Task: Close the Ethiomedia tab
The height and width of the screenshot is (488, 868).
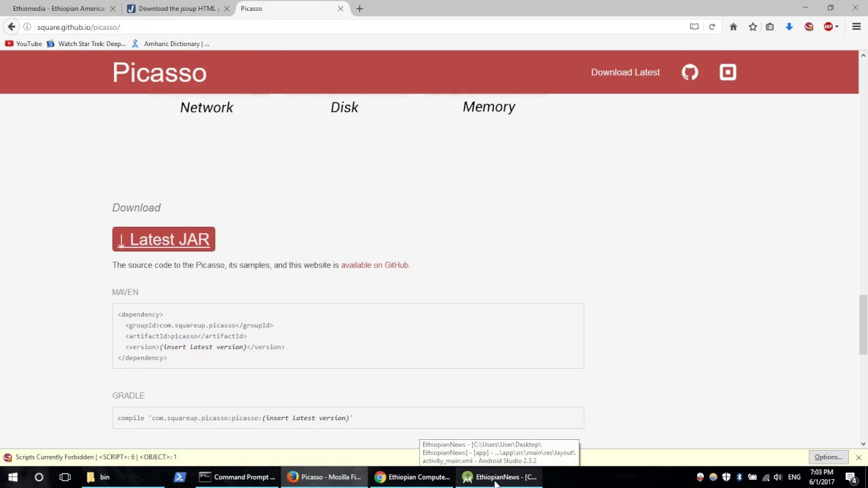Action: (113, 9)
